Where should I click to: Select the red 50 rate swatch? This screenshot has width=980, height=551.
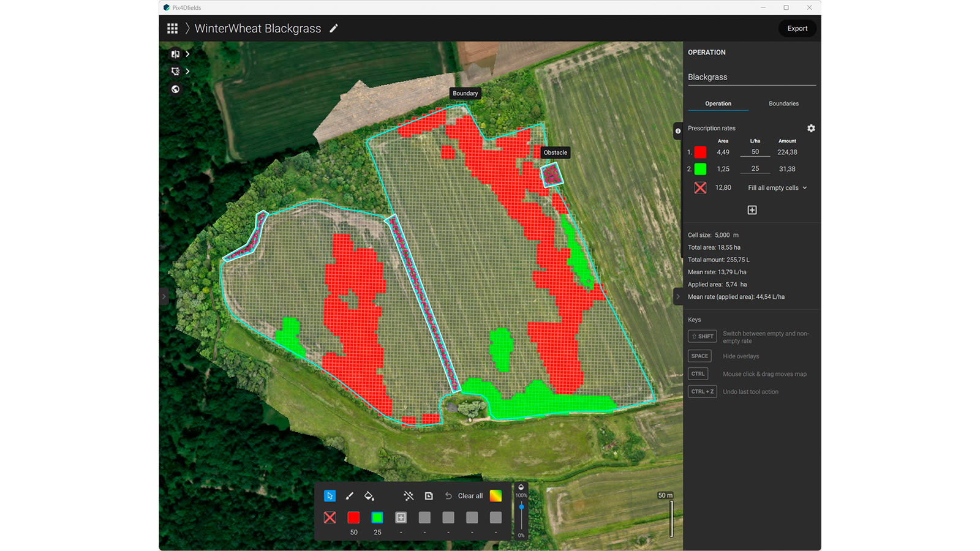point(353,517)
